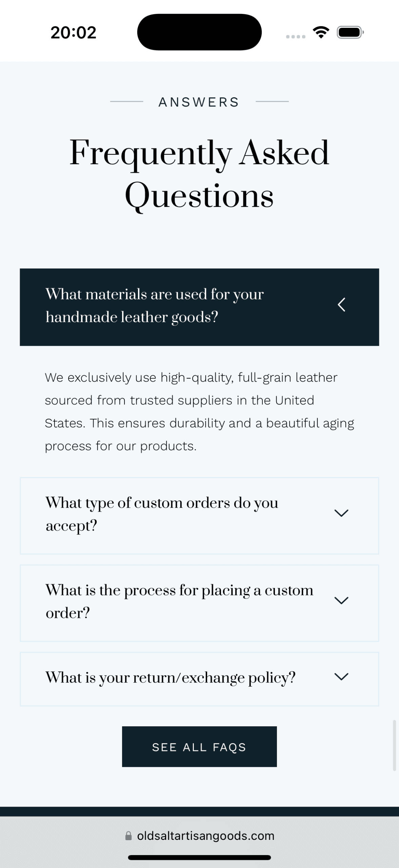The image size is (399, 868).
Task: Tap the home indicator bar
Action: click(199, 857)
